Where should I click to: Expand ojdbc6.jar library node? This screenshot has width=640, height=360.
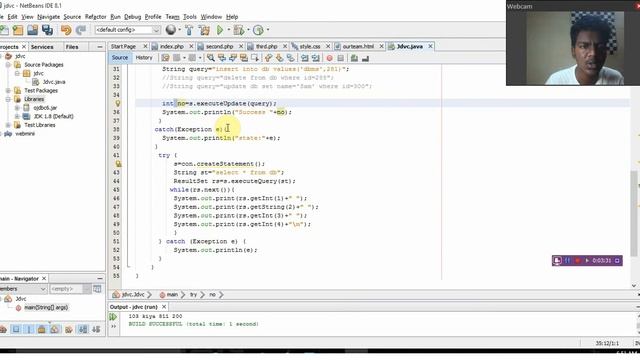[x=17, y=108]
